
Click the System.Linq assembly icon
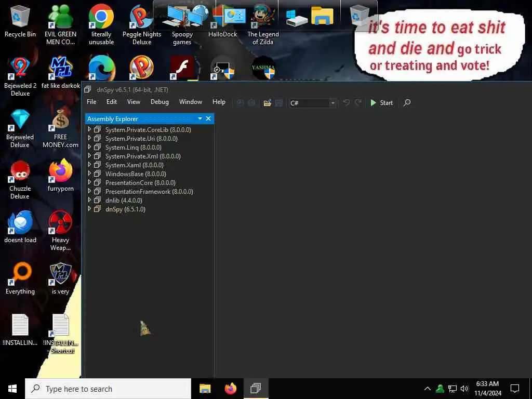pos(97,147)
